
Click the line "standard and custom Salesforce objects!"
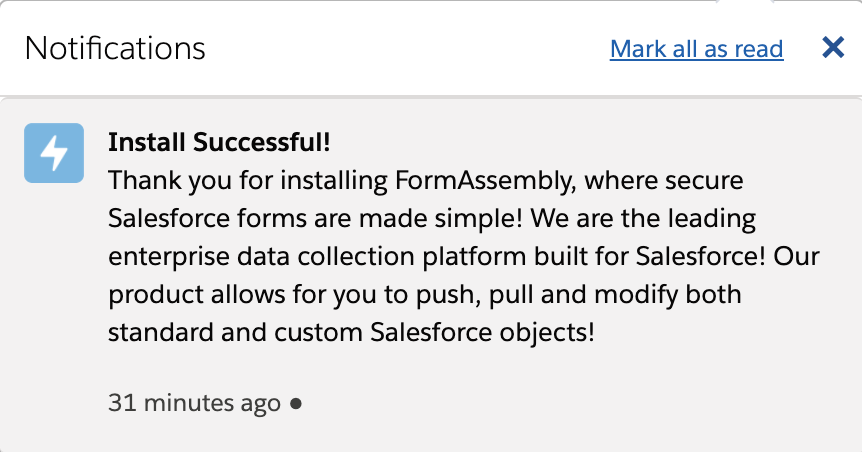pos(351,331)
